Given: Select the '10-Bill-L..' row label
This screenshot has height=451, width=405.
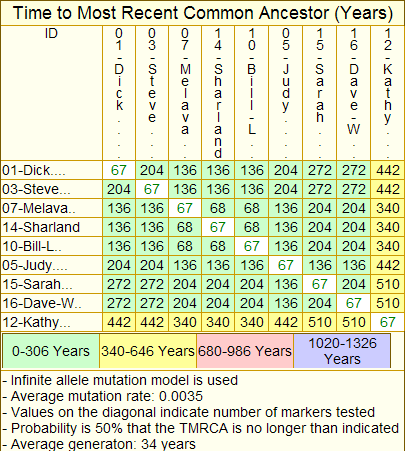Looking at the screenshot, I should click(51, 246).
